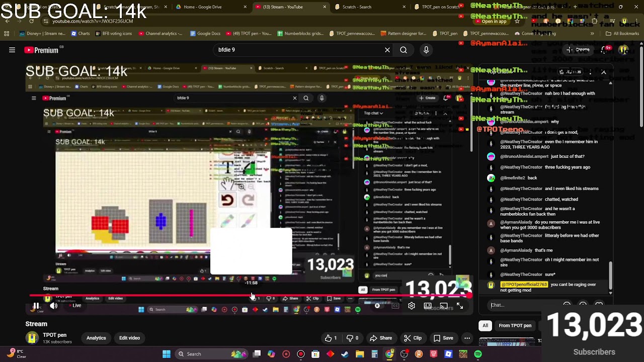Toggle the autoplay switch in the player
The height and width of the screenshot is (362, 644).
(x=377, y=306)
